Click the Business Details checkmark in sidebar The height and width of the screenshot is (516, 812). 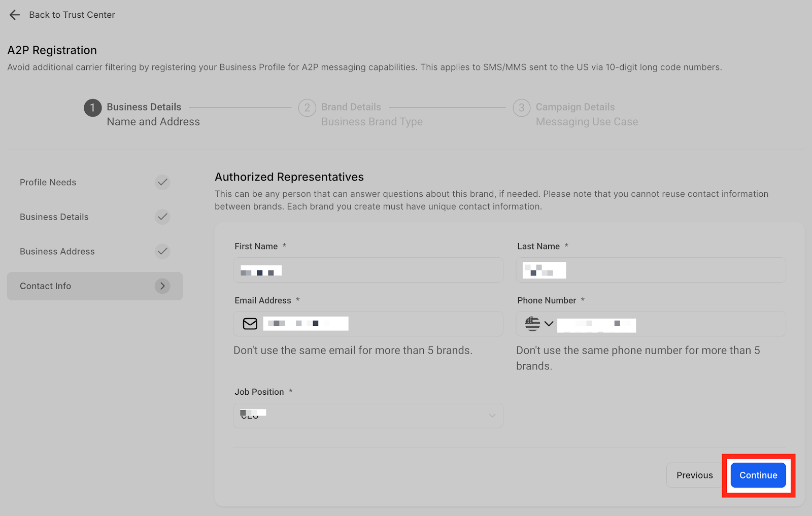tap(162, 217)
